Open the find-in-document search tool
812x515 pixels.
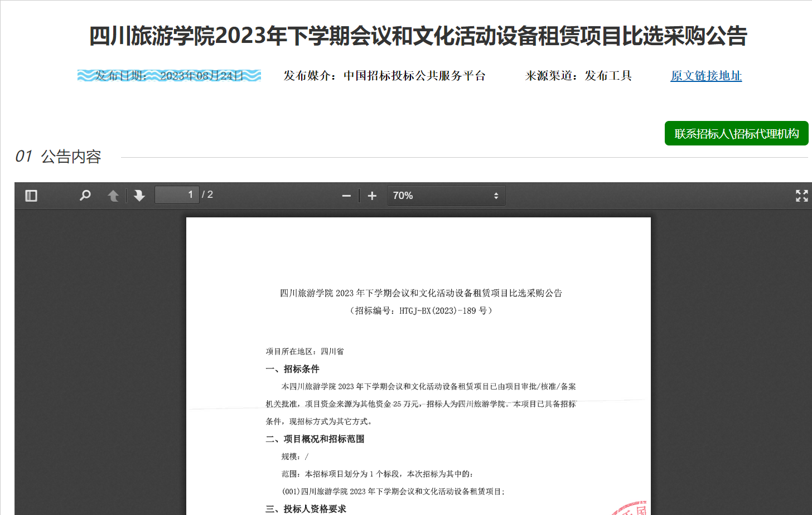click(x=85, y=196)
